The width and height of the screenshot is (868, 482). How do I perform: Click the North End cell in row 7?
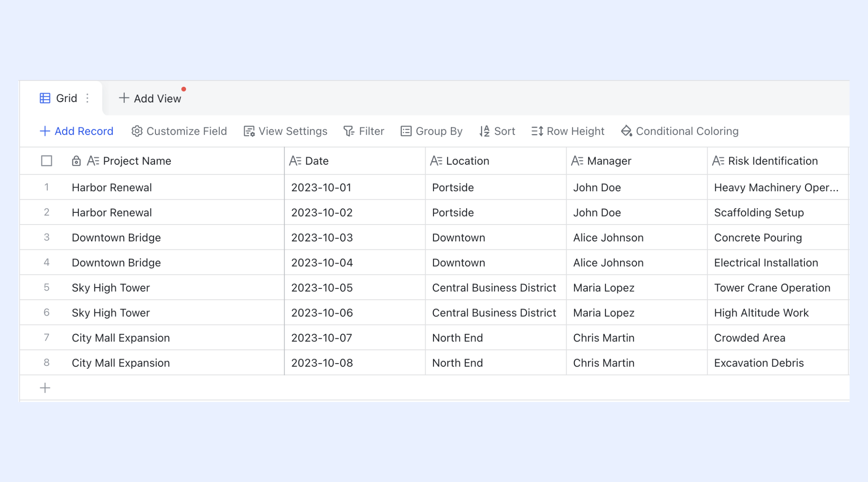pyautogui.click(x=496, y=338)
